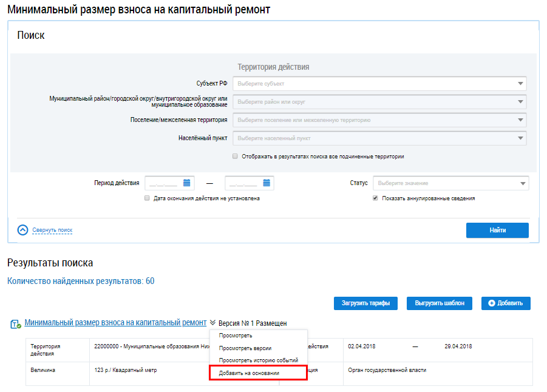Image resolution: width=547 pixels, height=392 pixels.
Task: Open calendar for period end date
Action: [x=267, y=183]
